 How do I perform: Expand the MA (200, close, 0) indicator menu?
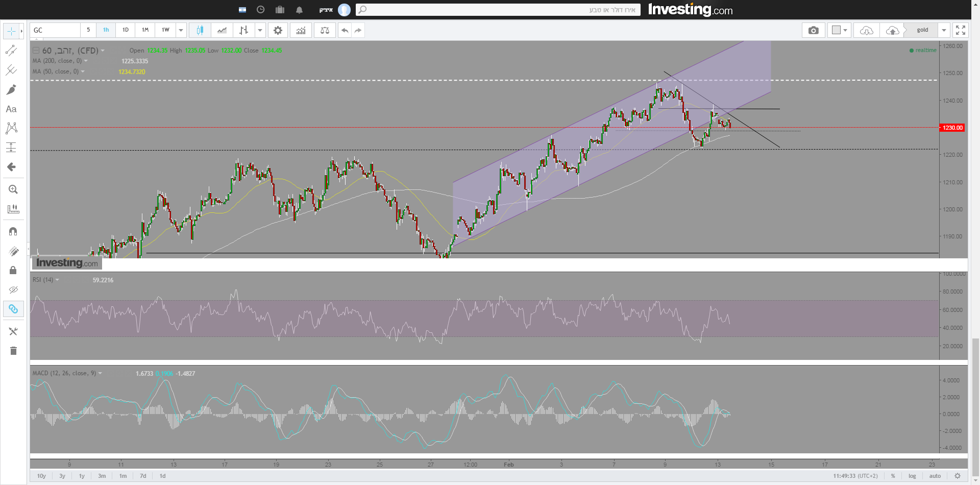(x=86, y=61)
